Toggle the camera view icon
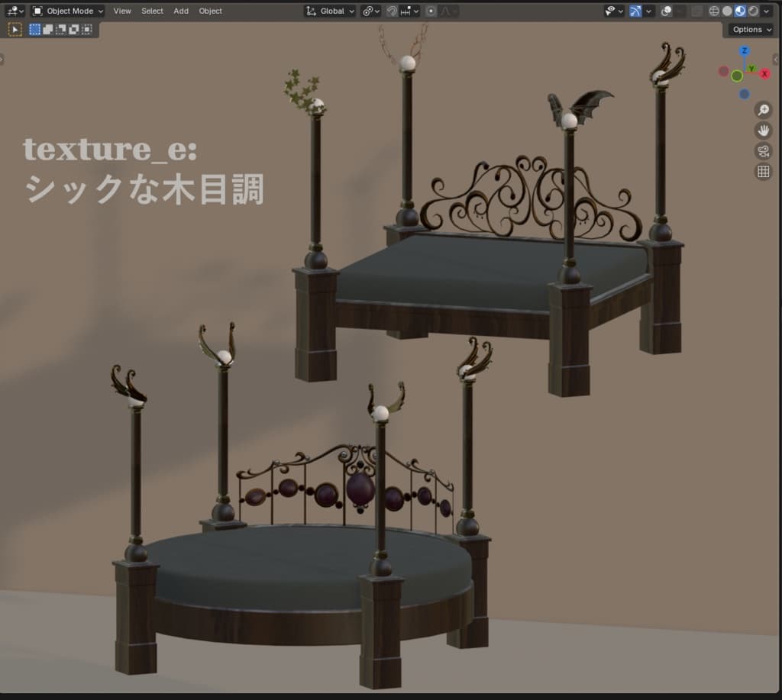Viewport: 782px width, 700px height. pos(763,151)
